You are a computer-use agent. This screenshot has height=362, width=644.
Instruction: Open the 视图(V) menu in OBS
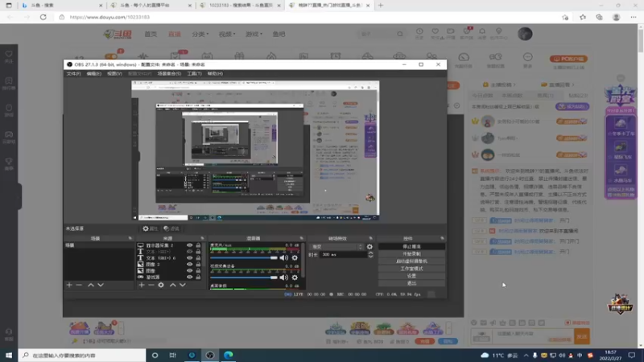pyautogui.click(x=114, y=73)
